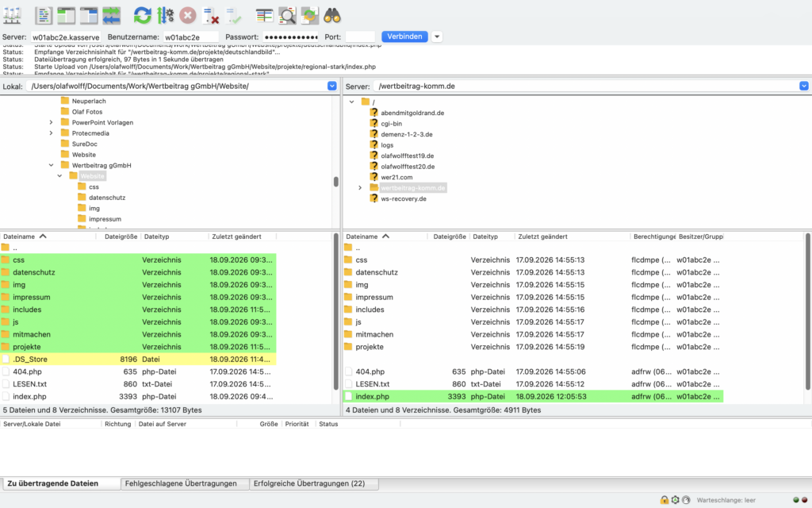Expand the PowerPoint Vorlagen folder

pos(51,122)
